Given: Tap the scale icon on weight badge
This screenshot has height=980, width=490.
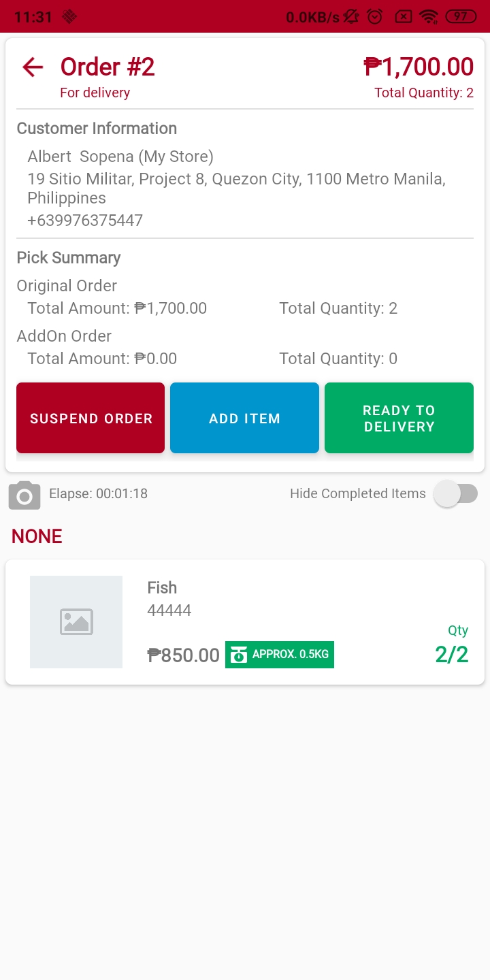Looking at the screenshot, I should click(x=239, y=655).
